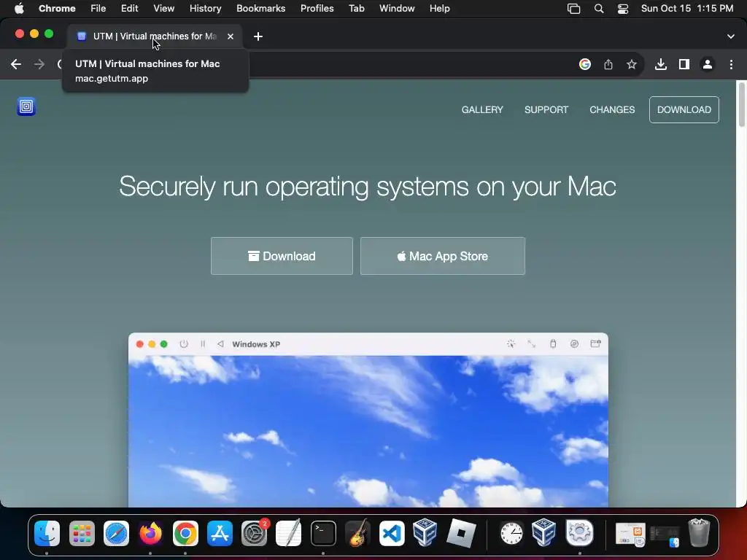Click the Download button with box icon
This screenshot has width=747, height=560.
(x=282, y=256)
